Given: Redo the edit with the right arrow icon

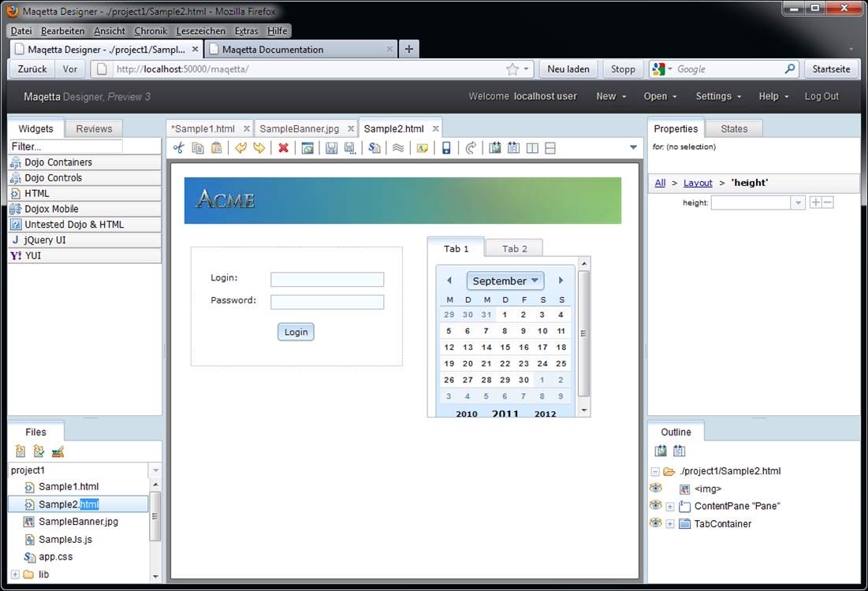Looking at the screenshot, I should 259,148.
